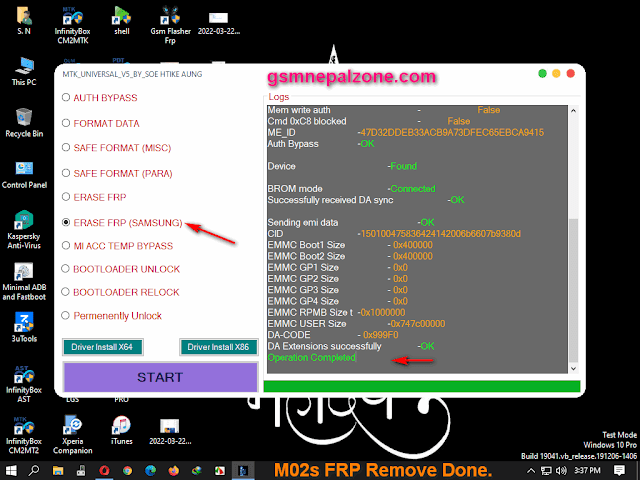Click Driver Install X86 button
Image resolution: width=640 pixels, height=480 pixels.
(218, 347)
